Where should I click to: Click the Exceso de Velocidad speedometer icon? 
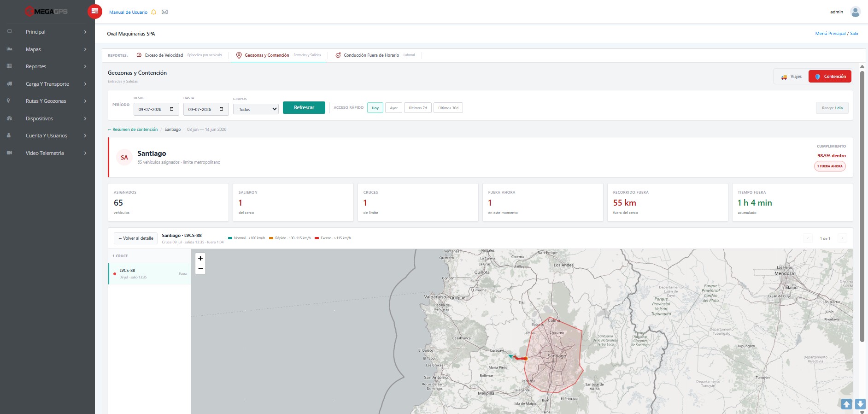tap(139, 55)
